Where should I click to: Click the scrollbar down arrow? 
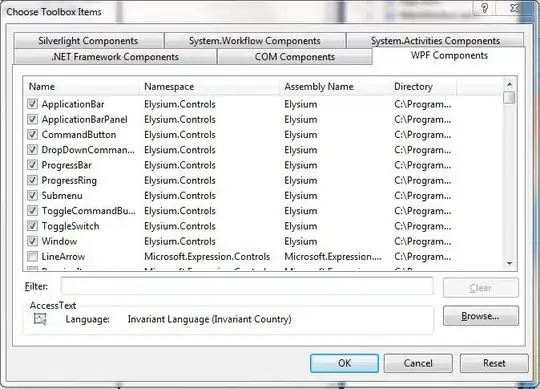coord(509,264)
